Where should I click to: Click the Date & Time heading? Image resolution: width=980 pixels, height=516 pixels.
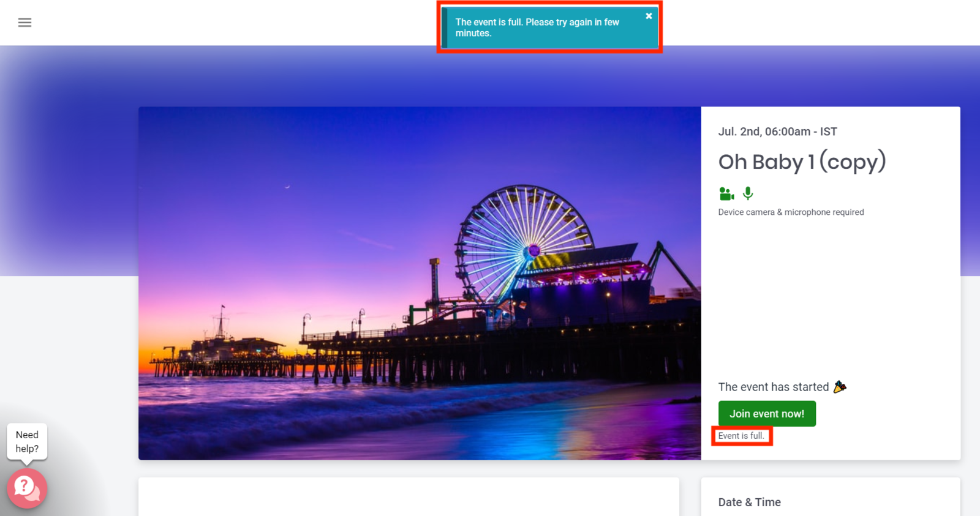coord(750,503)
